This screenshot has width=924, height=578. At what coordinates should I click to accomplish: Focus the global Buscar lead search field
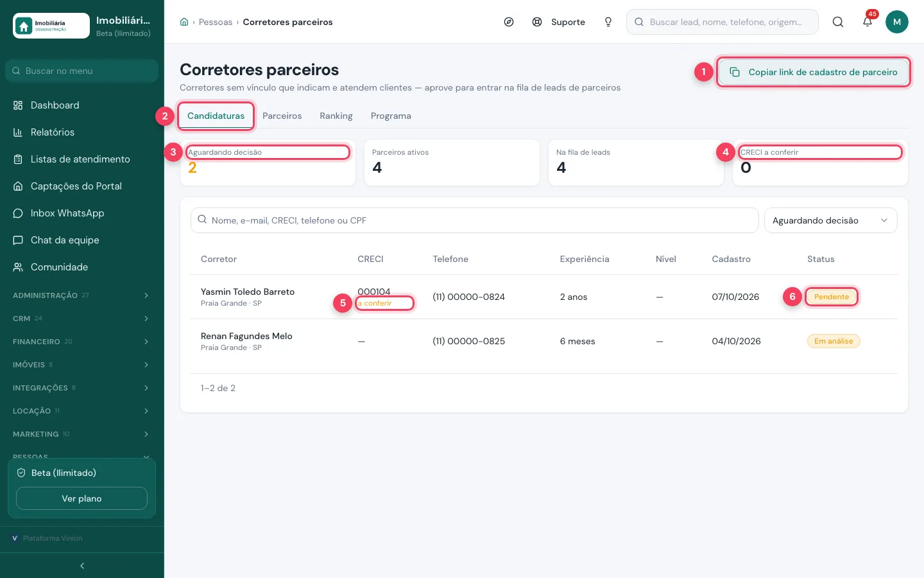(x=723, y=22)
